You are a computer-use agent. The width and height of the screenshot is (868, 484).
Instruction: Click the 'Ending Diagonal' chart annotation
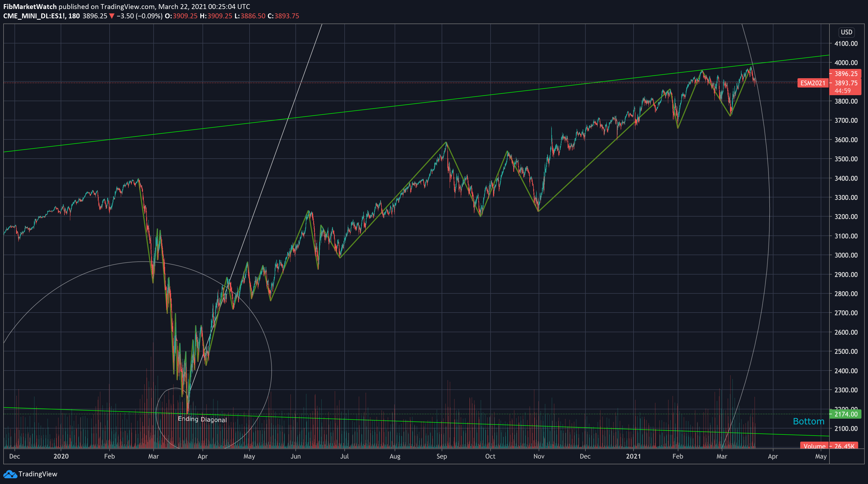pyautogui.click(x=202, y=419)
